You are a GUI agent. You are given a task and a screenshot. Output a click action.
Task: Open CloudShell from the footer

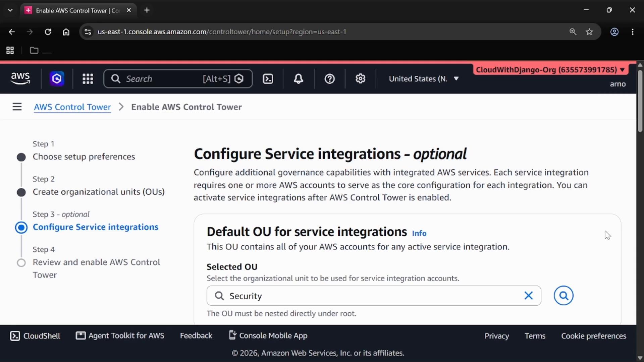35,336
